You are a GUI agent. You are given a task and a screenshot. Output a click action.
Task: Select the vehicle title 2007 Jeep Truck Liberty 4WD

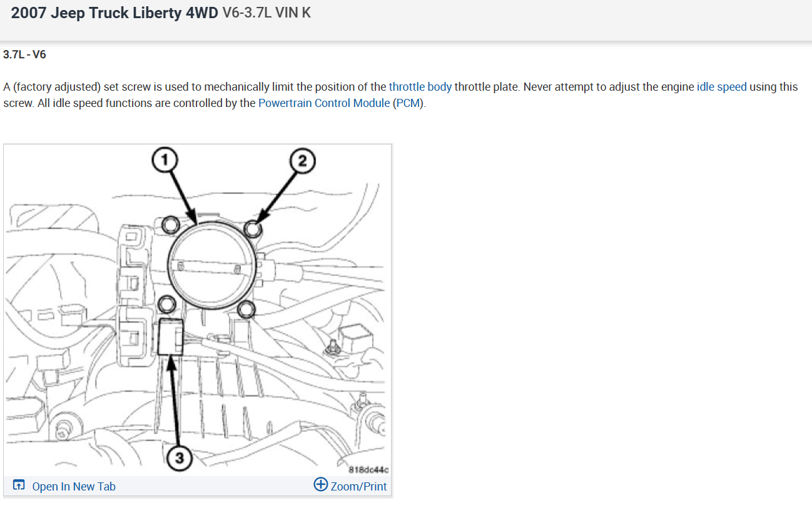point(114,13)
